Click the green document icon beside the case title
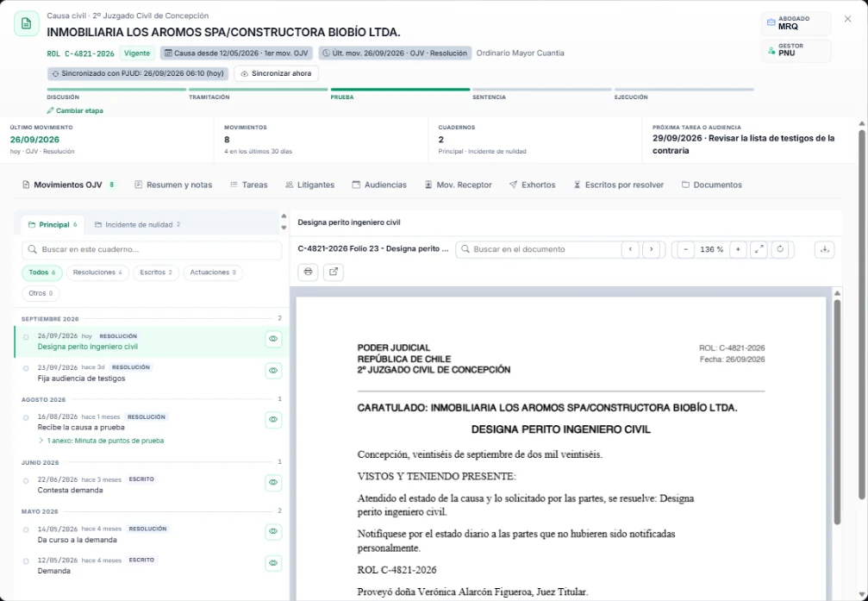Screen dimensions: 868x601 coord(26,24)
